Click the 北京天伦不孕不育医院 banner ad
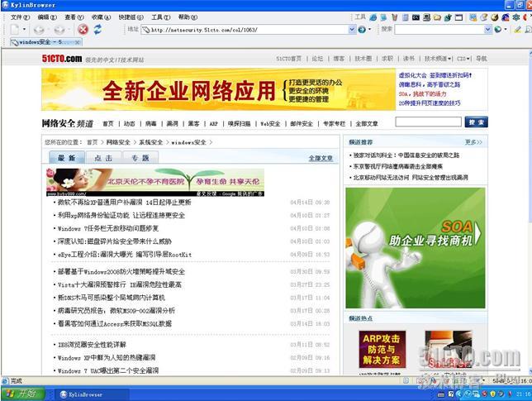This screenshot has height=401, width=532. point(155,183)
